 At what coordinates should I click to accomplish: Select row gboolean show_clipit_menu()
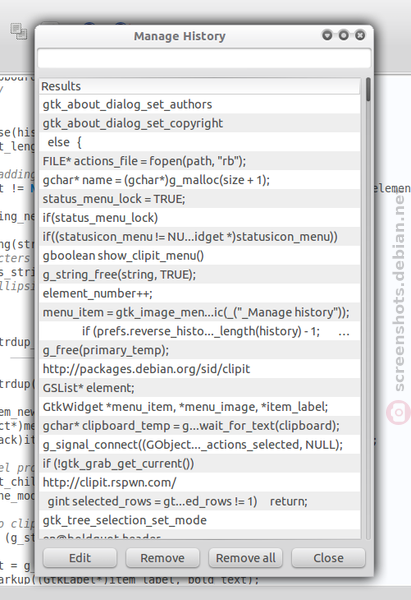pyautogui.click(x=200, y=255)
